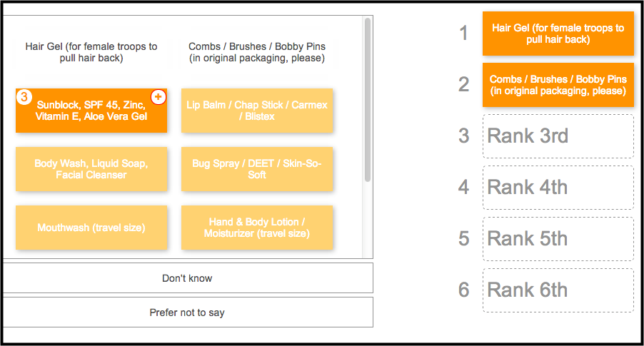This screenshot has width=644, height=346.
Task: Remove ranked Hair Gel item from rank 1
Action: click(x=558, y=34)
